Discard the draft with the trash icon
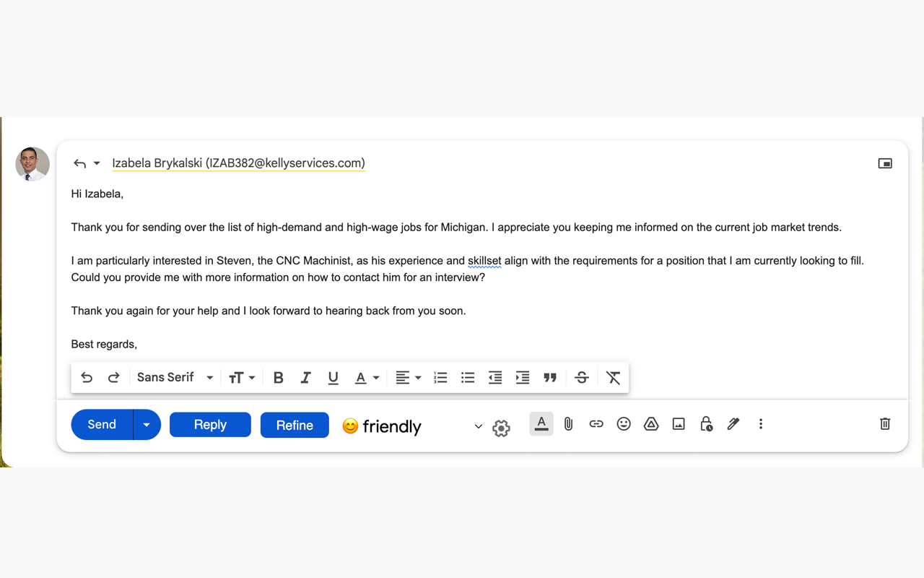Screen dimensions: 924x578 point(884,423)
